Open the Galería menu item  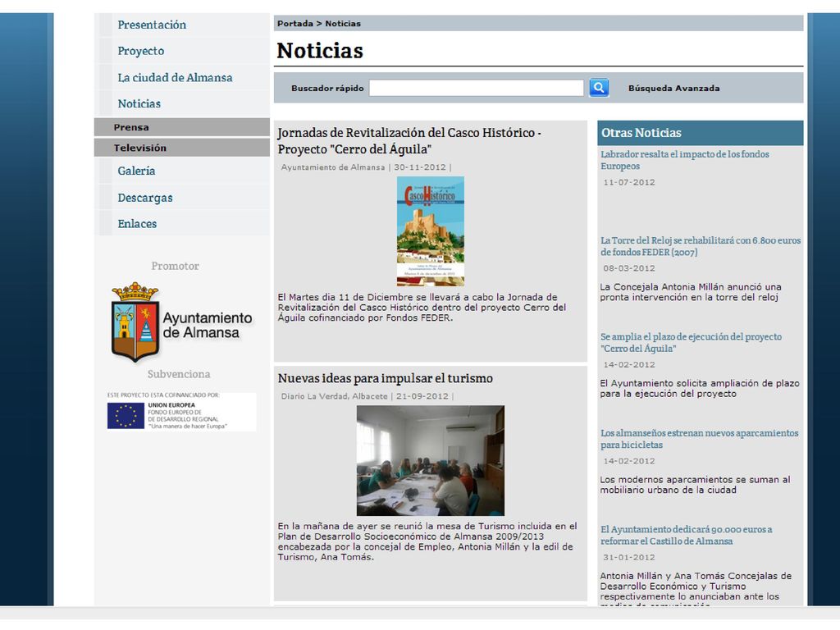click(137, 171)
